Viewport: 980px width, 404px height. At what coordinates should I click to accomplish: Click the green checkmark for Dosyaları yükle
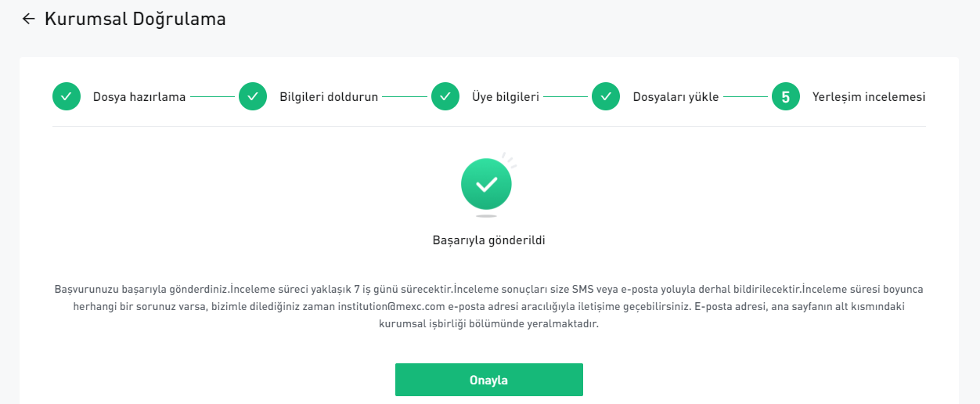pos(606,96)
